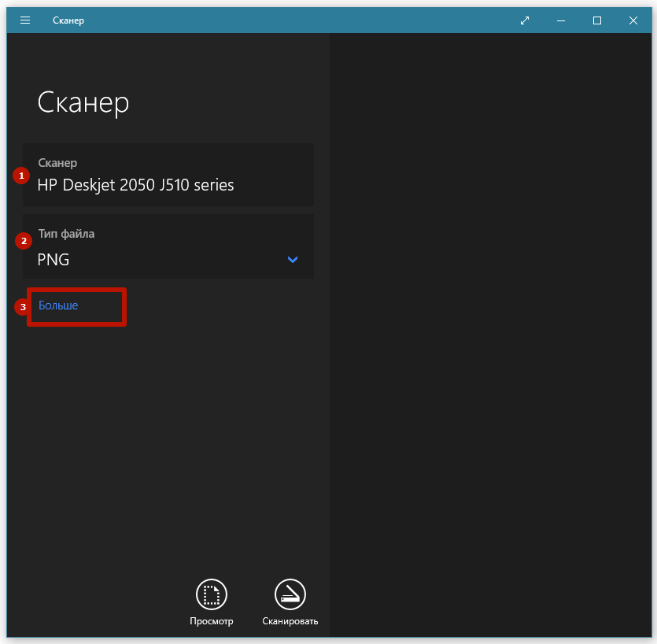
Task: Click the fullscreen expand arrows in title bar
Action: (524, 20)
